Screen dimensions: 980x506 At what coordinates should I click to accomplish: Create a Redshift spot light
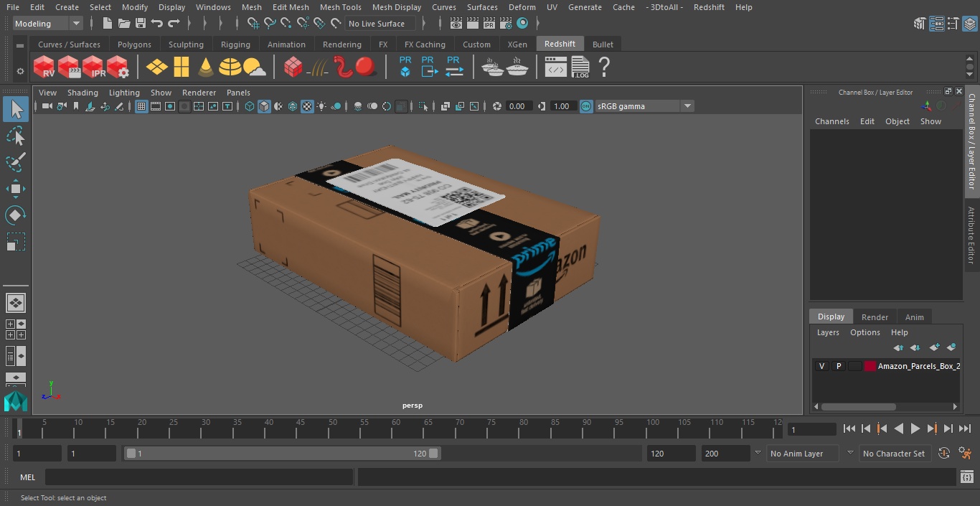[206, 67]
